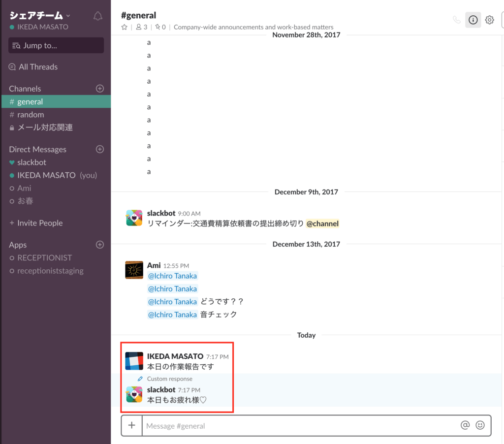504x444 pixels.
Task: Start new direct message plus icon
Action: 99,149
